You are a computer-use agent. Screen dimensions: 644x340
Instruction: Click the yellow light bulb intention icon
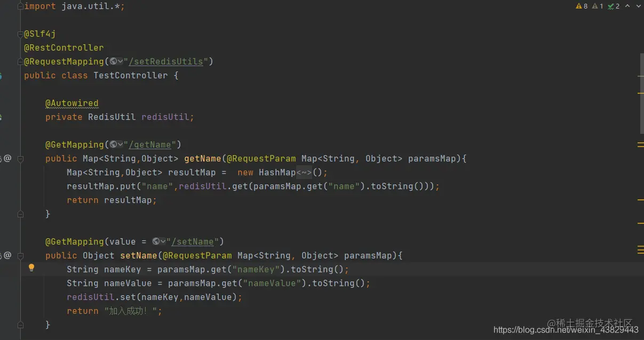coord(31,268)
